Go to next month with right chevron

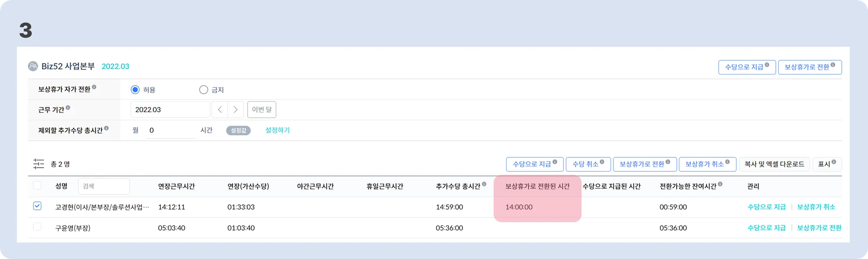(236, 109)
